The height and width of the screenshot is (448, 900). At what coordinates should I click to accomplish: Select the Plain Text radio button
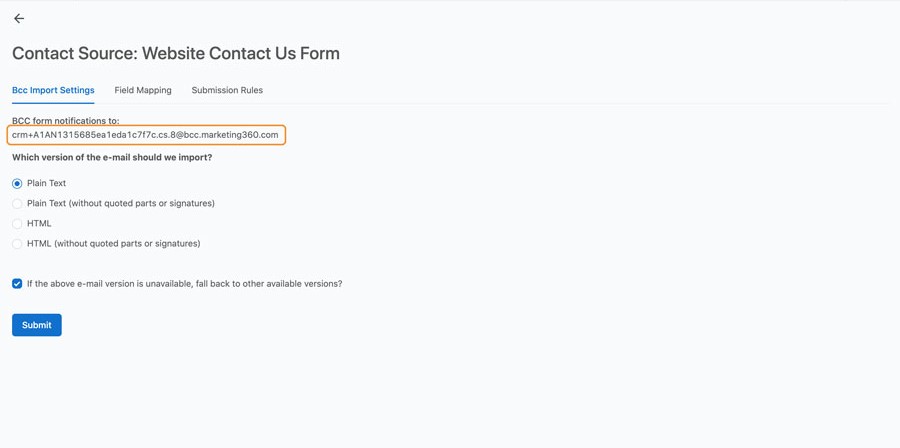[x=17, y=184]
